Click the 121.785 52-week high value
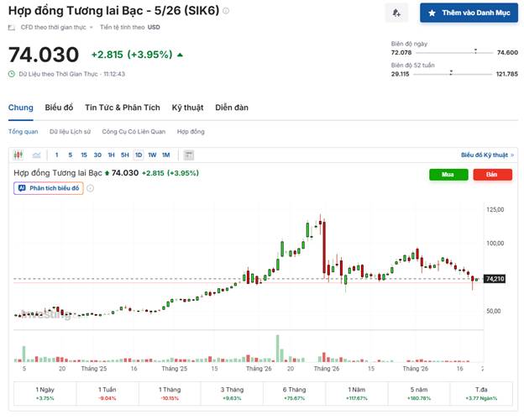 tap(506, 74)
